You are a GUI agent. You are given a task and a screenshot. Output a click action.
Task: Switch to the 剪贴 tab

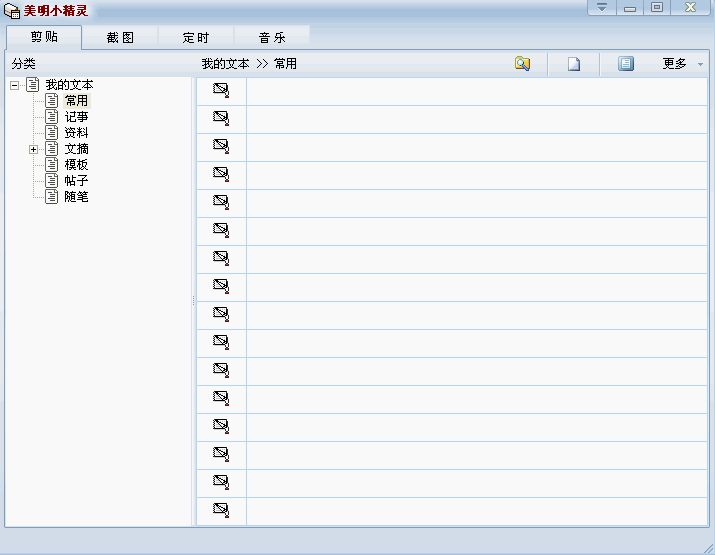click(44, 37)
